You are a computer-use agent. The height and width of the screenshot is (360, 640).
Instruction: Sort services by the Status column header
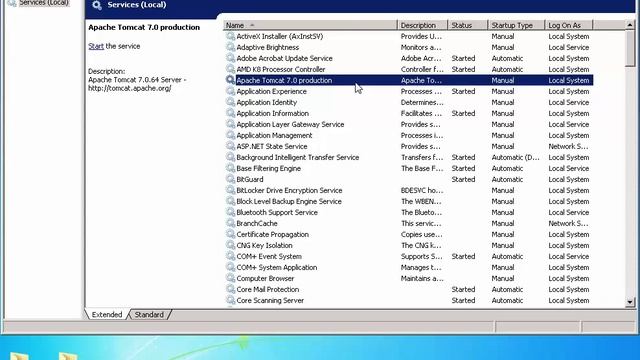coord(468,25)
